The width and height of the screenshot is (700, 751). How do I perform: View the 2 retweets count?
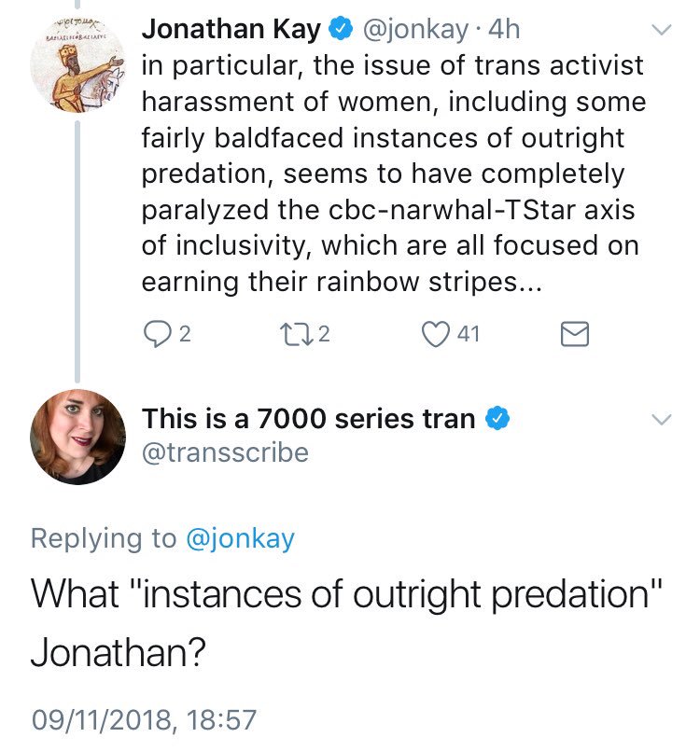(324, 334)
